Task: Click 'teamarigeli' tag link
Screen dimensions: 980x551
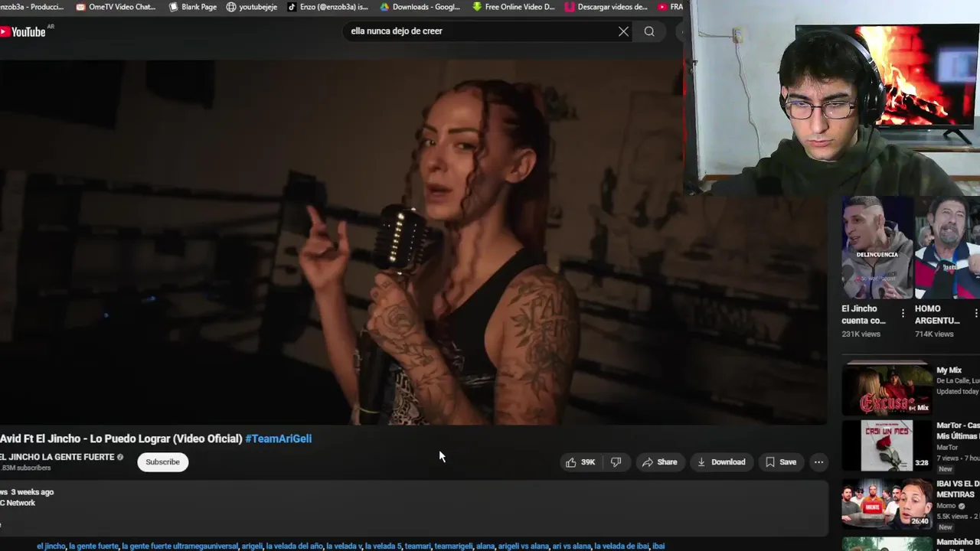Action: click(x=452, y=546)
